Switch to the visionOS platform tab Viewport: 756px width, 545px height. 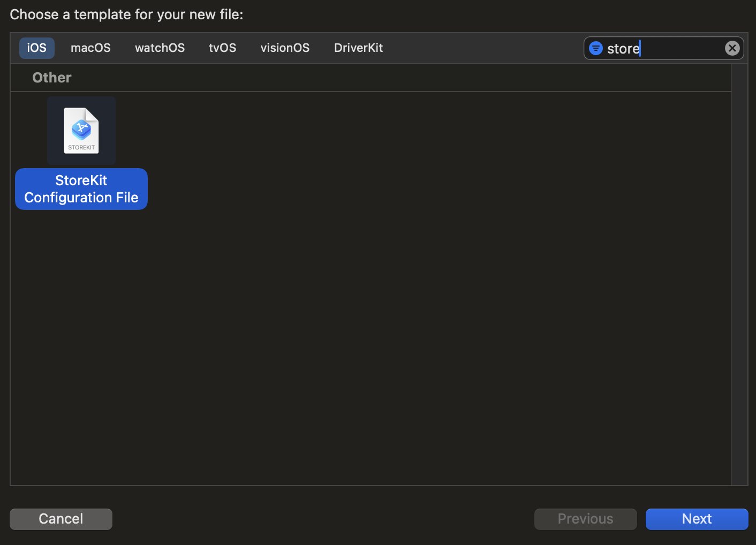[x=285, y=48]
